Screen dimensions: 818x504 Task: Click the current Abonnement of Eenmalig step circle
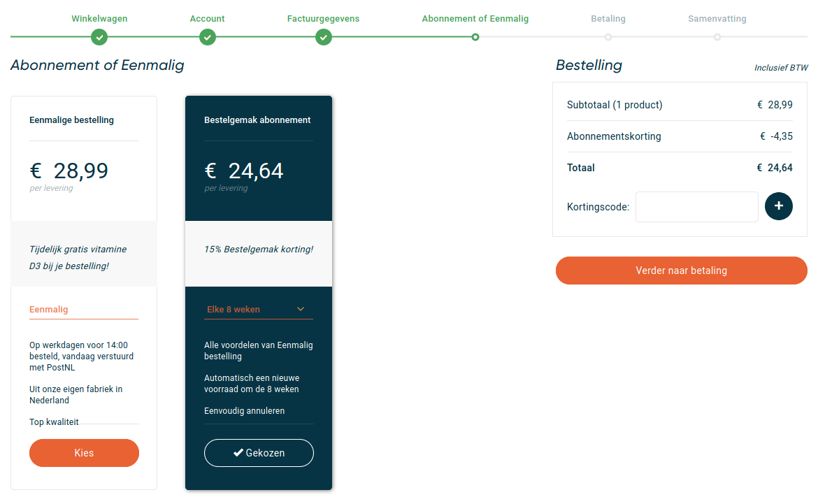(x=475, y=37)
